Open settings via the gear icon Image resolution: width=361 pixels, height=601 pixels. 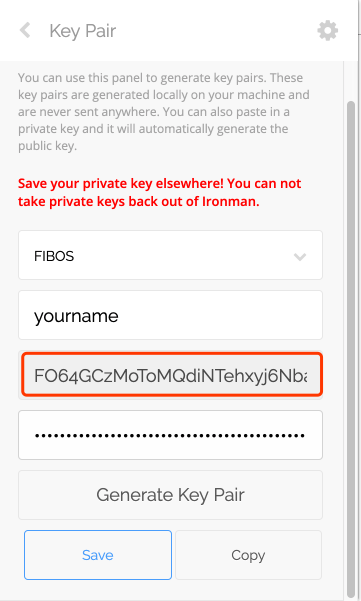[x=328, y=31]
